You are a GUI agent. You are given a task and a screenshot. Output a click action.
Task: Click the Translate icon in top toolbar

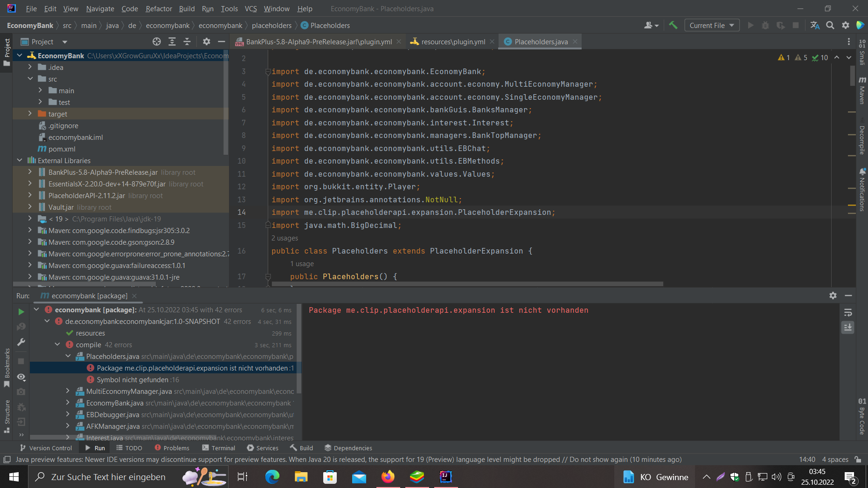(x=815, y=25)
